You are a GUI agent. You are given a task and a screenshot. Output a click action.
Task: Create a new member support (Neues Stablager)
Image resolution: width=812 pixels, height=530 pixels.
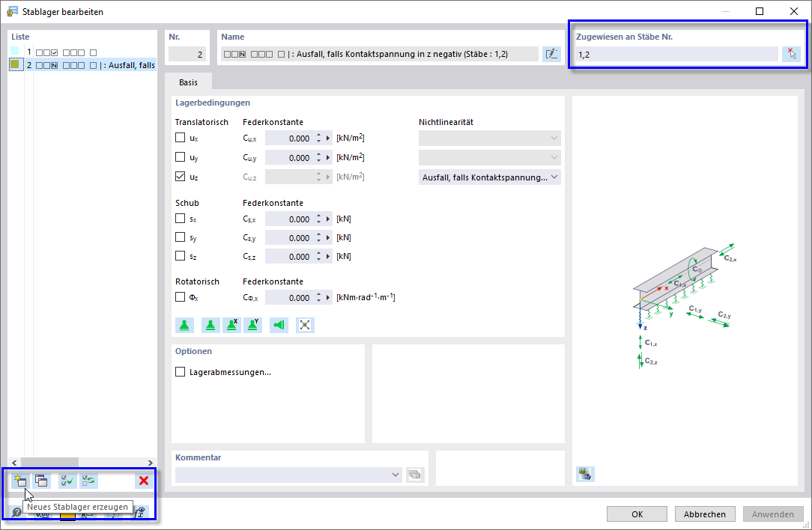tap(20, 481)
